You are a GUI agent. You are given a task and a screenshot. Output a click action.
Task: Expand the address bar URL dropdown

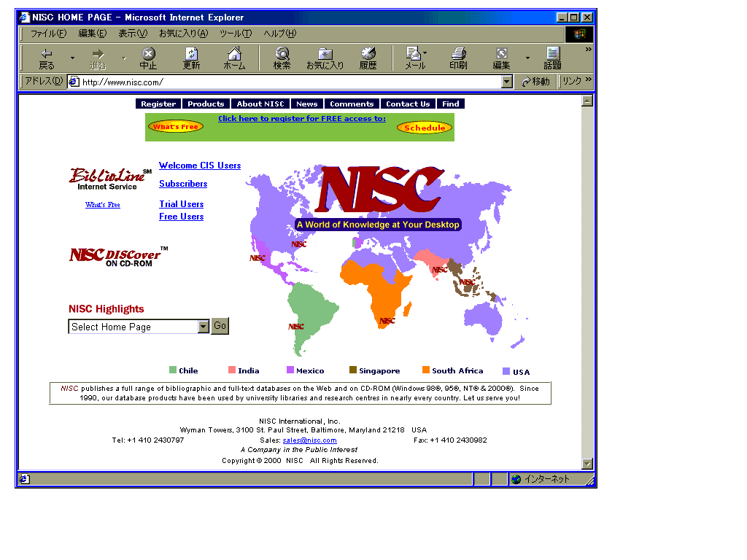[507, 82]
